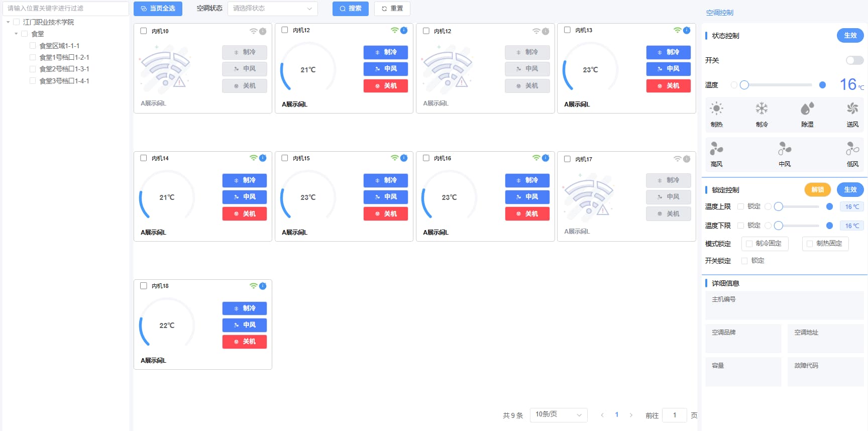Click location keyword filter input
Screen dimensions: 868x431
[66, 9]
